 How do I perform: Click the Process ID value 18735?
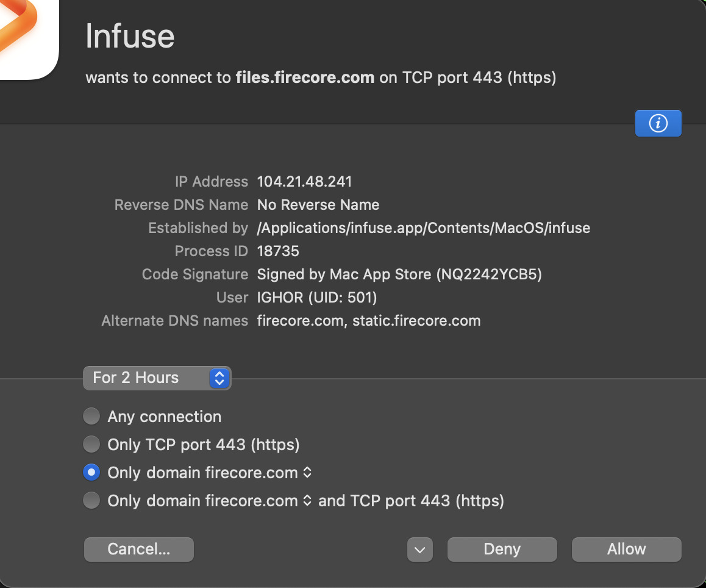[278, 251]
